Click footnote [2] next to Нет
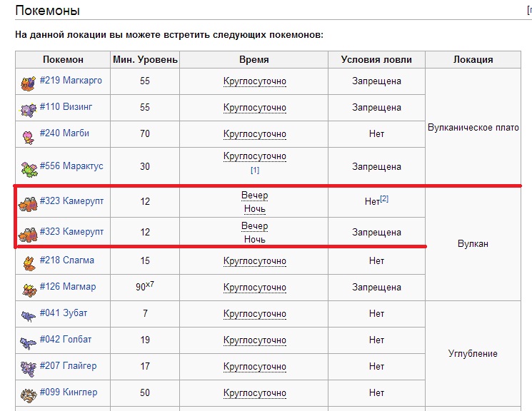The image size is (532, 411). click(383, 199)
